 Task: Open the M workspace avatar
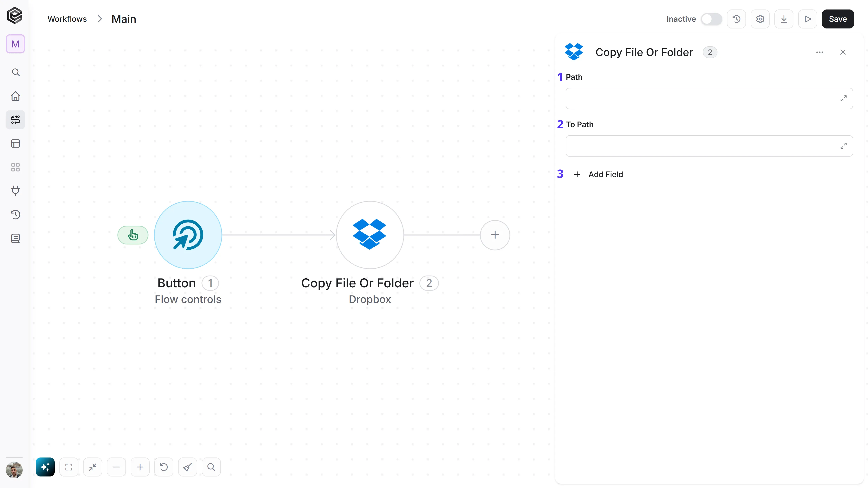coord(15,44)
